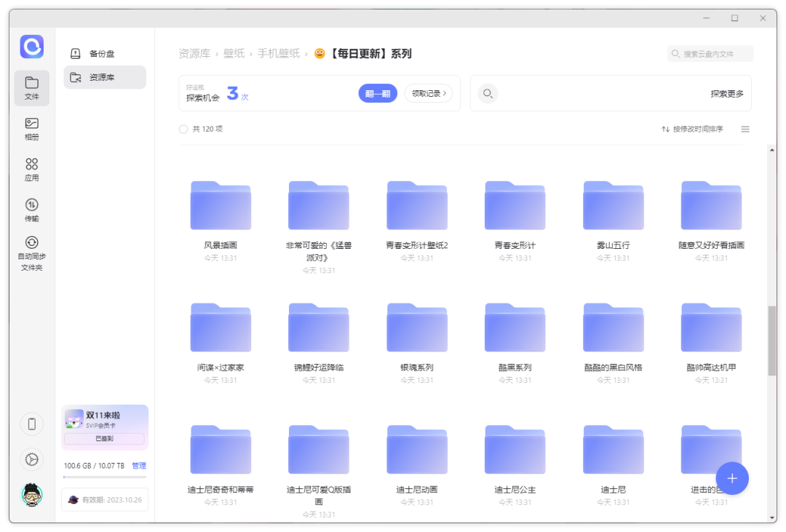786x532 pixels.
Task: Go to 手机壁纸 in the breadcrumb
Action: pos(278,54)
